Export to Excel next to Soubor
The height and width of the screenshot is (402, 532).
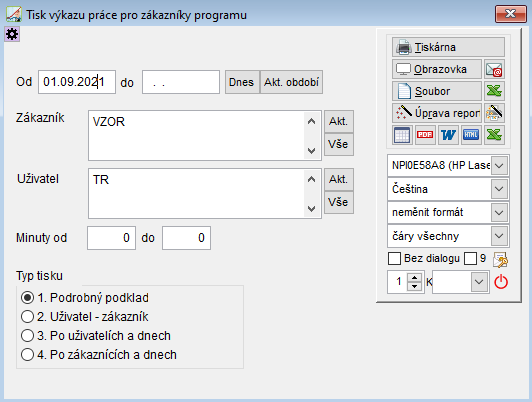pos(494,91)
